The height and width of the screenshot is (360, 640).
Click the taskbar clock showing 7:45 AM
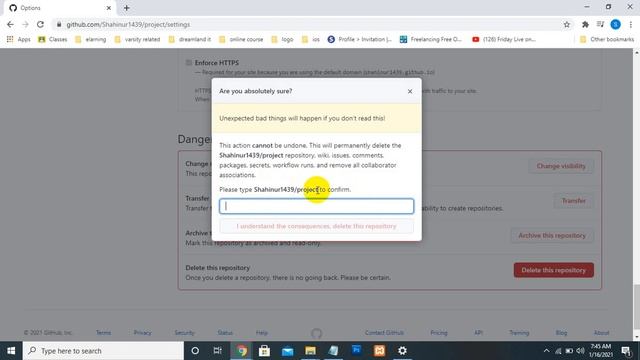click(x=601, y=351)
